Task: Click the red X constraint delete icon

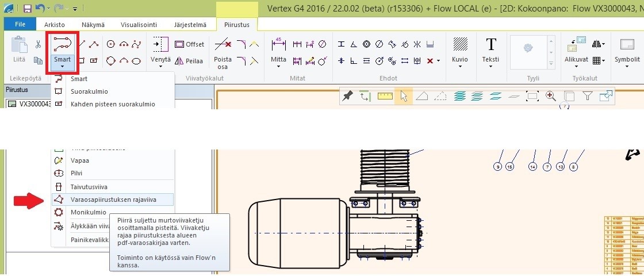Action: click(430, 60)
